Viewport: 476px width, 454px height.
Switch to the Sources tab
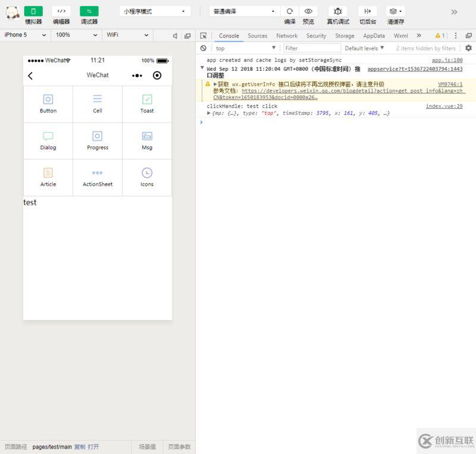258,36
